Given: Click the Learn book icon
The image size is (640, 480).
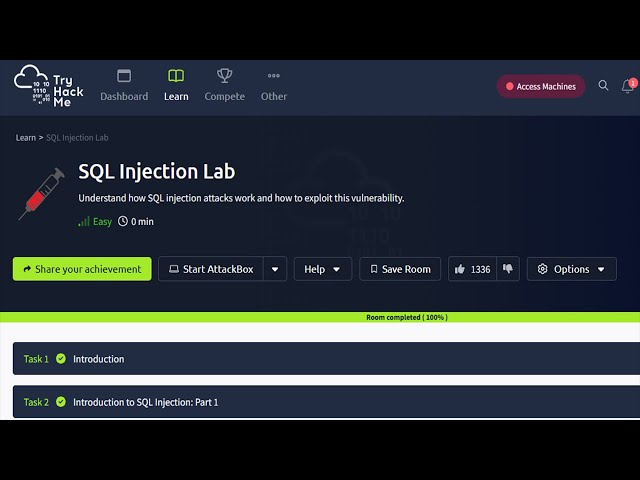Looking at the screenshot, I should (x=176, y=76).
